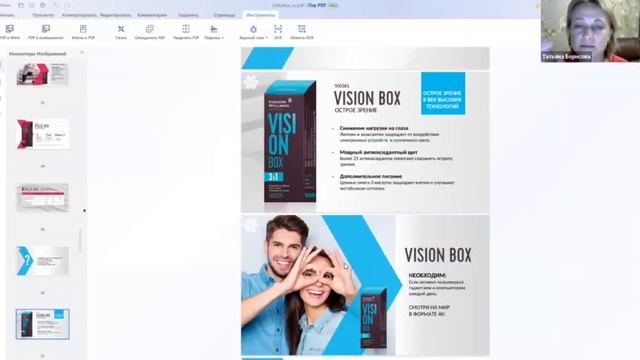Screen dimensions: 640x360
Task: Click the print icon in the title bar
Action: [43, 5]
